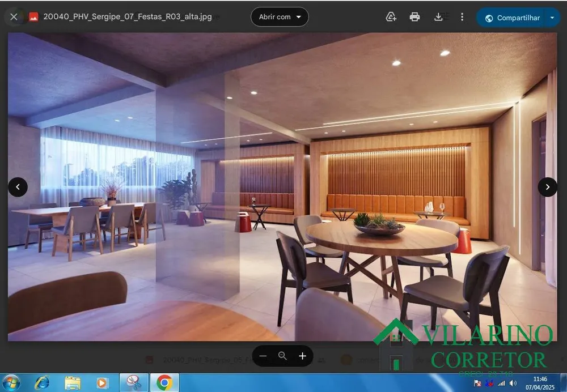The height and width of the screenshot is (392, 567).
Task: Open the network signal tray icon
Action: point(501,384)
